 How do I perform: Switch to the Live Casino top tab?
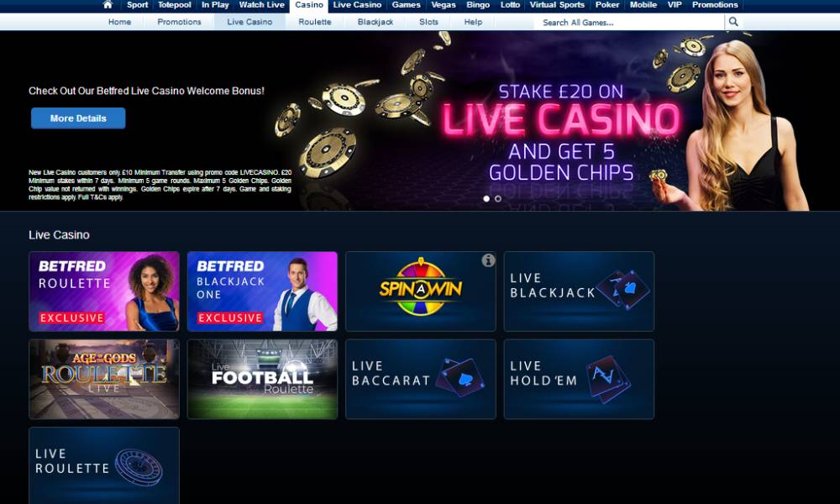point(357,5)
